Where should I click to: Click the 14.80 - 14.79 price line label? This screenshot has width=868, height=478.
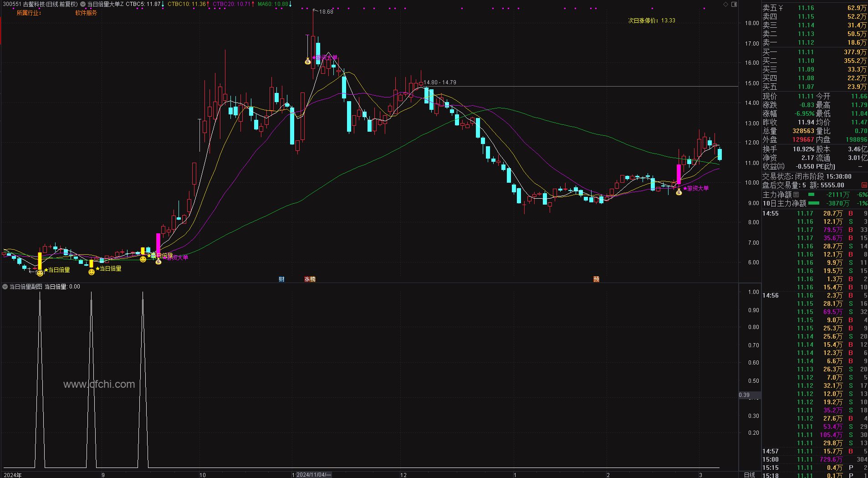pos(439,82)
